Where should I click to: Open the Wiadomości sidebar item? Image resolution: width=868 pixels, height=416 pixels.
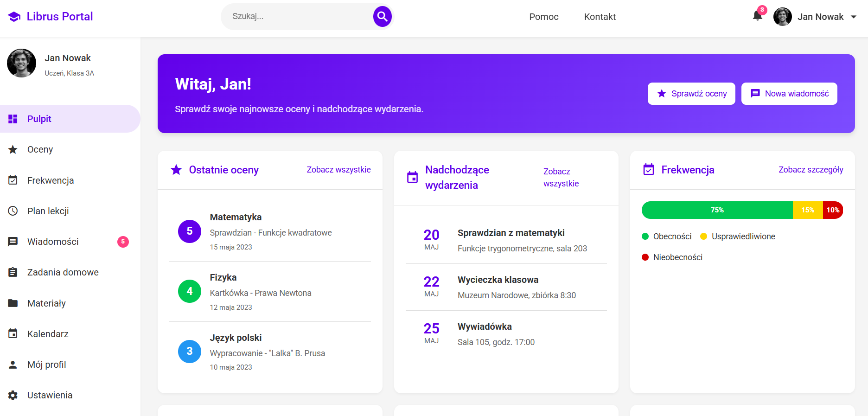53,242
